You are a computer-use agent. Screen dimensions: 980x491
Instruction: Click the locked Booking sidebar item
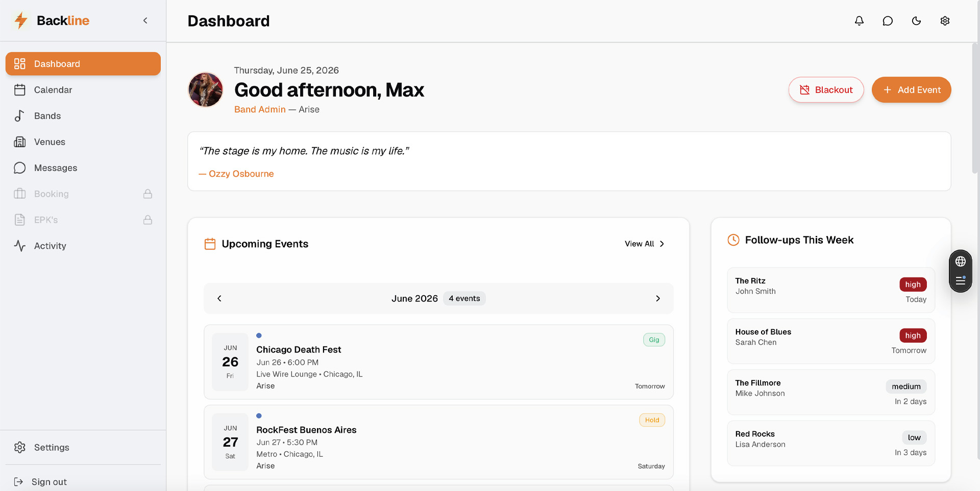click(83, 194)
